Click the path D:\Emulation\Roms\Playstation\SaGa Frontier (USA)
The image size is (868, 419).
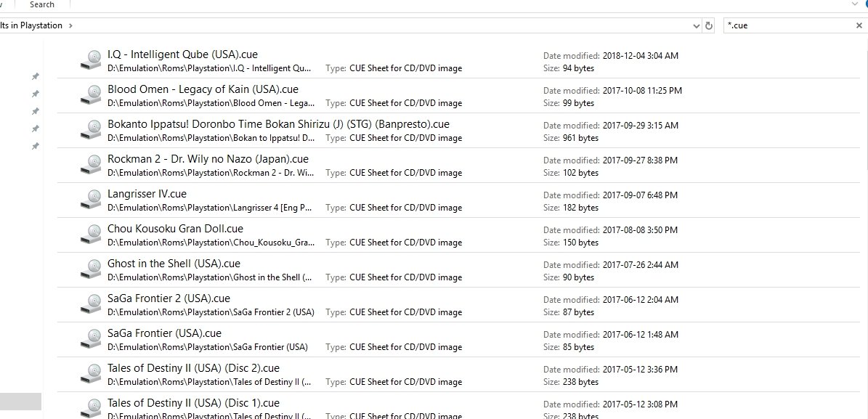coord(208,348)
